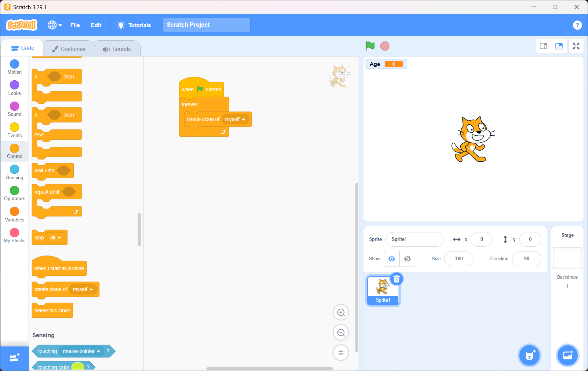Open the File menu
The width and height of the screenshot is (588, 371).
click(x=75, y=25)
